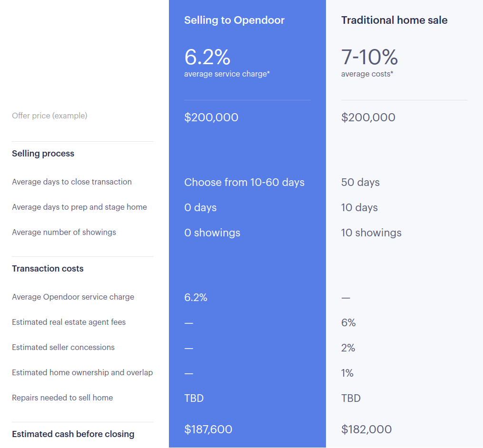This screenshot has width=483, height=448.
Task: Select the 'TBD' repairs value under traditional sale
Action: [351, 399]
